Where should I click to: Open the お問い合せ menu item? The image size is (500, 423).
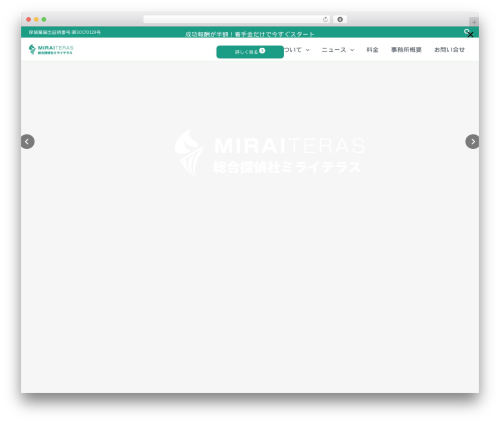click(x=449, y=50)
